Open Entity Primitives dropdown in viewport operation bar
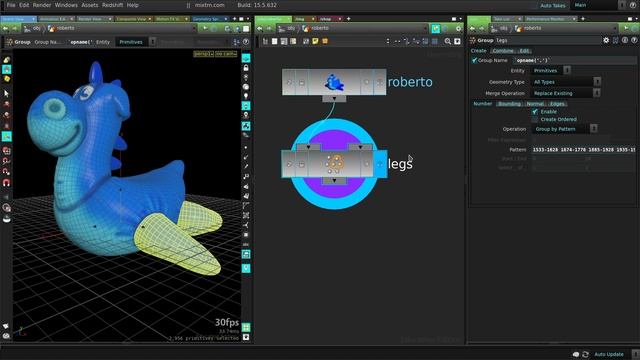 point(135,42)
